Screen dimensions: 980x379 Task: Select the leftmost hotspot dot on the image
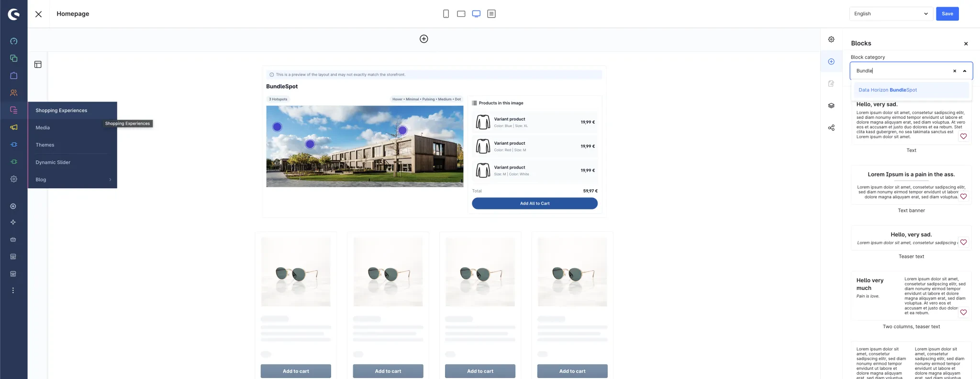[x=277, y=127]
